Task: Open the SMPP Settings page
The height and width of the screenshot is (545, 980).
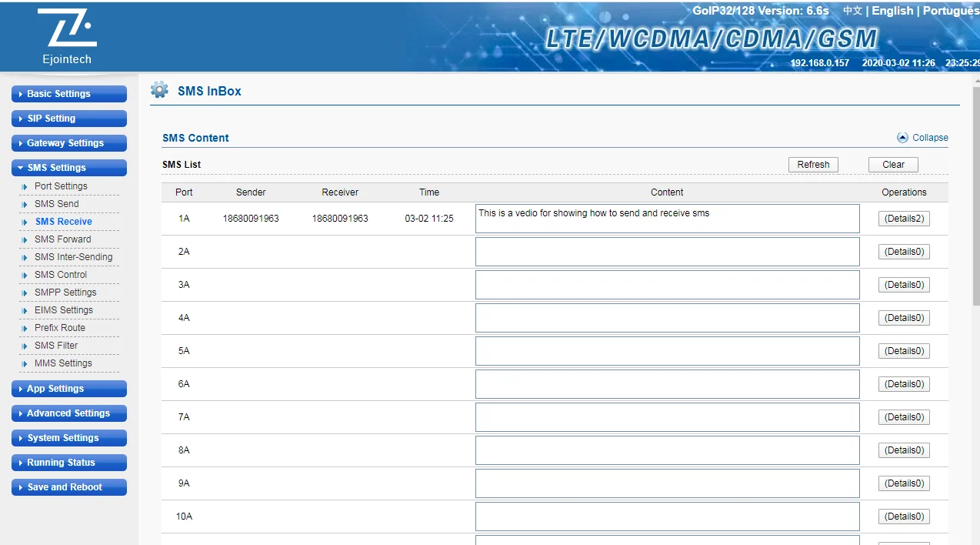Action: [x=65, y=293]
